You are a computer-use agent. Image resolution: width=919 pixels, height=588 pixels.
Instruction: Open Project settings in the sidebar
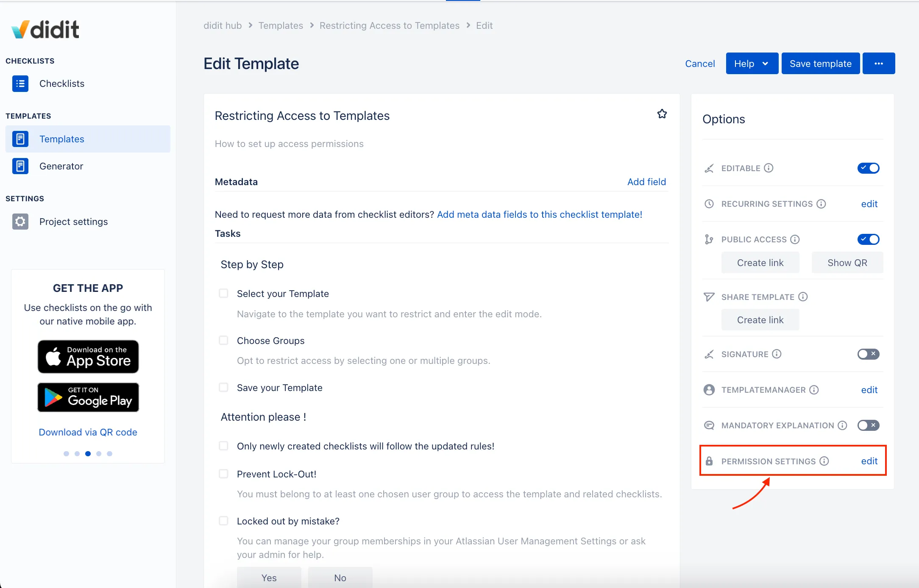pos(88,222)
